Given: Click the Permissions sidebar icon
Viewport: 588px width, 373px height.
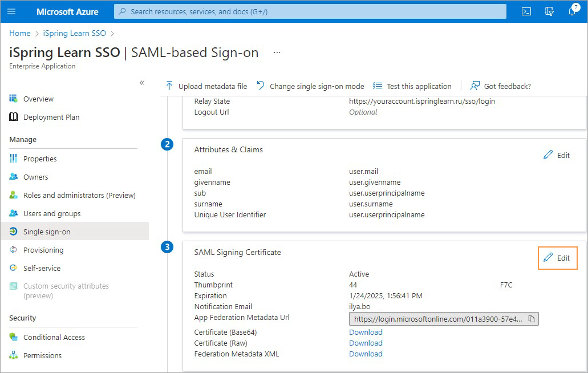Looking at the screenshot, I should click(13, 355).
